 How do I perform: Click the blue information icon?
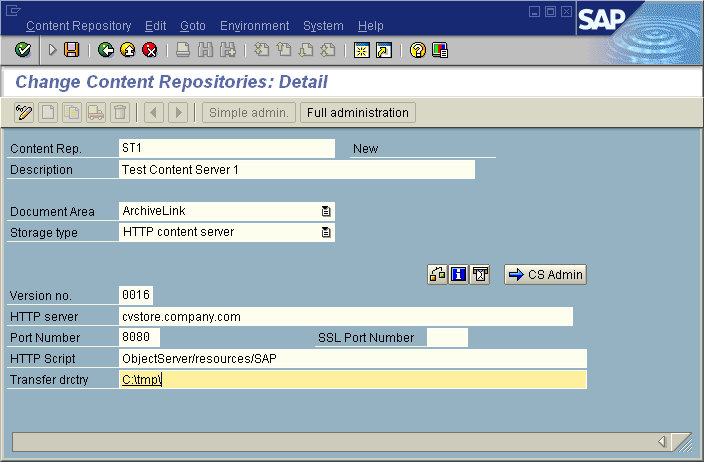click(x=459, y=275)
